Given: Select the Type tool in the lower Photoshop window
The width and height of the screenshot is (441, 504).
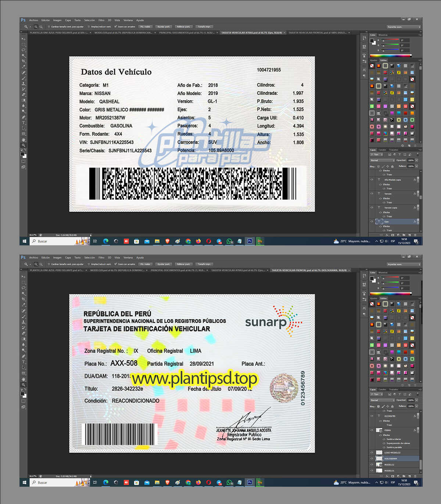Looking at the screenshot, I should [x=24, y=362].
